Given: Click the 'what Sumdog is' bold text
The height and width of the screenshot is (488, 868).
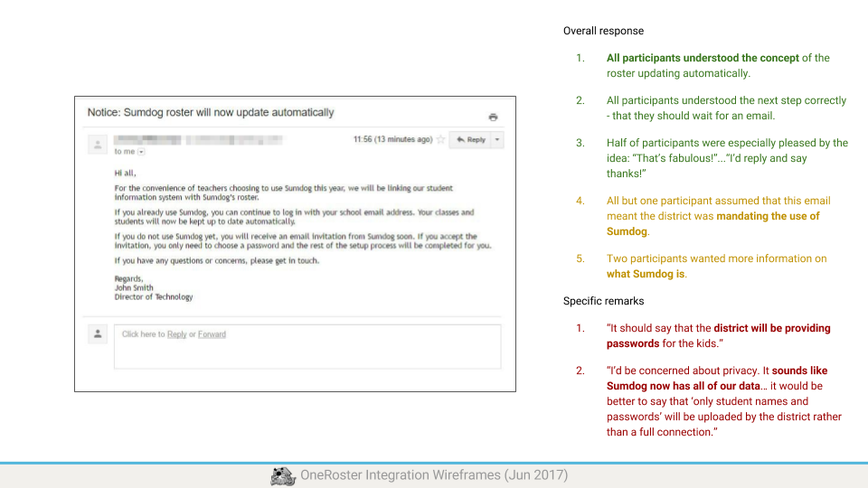Looking at the screenshot, I should pyautogui.click(x=646, y=274).
